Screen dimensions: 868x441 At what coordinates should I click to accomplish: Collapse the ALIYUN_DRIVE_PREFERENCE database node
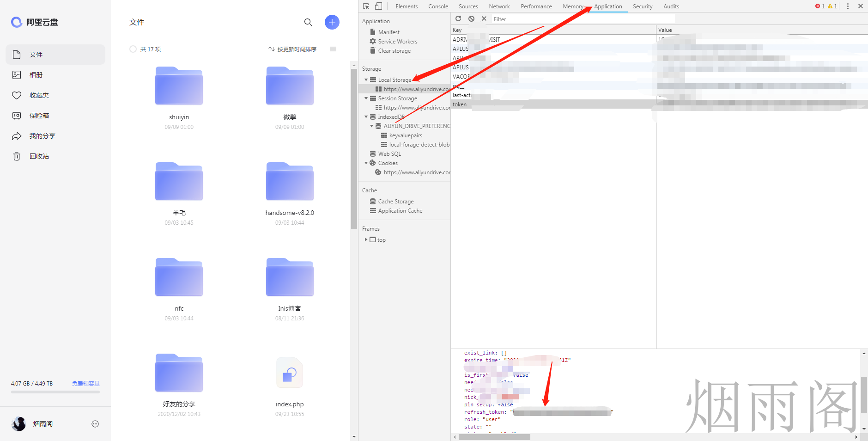click(x=372, y=126)
